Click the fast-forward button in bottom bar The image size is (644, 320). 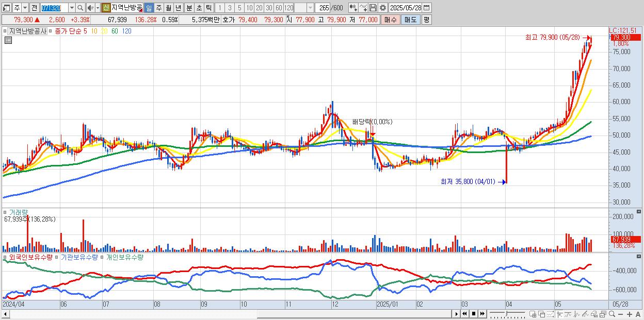click(x=482, y=314)
